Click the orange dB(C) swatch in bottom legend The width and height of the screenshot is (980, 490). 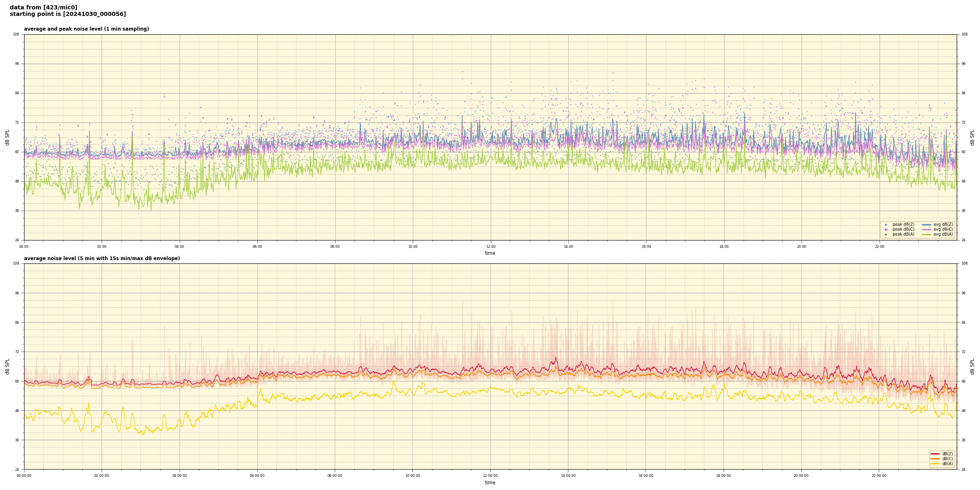coord(935,459)
